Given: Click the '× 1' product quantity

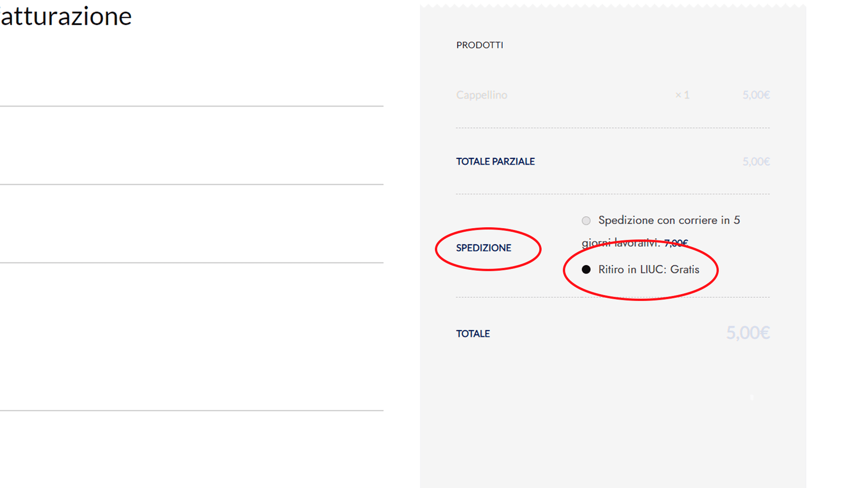Looking at the screenshot, I should [682, 95].
